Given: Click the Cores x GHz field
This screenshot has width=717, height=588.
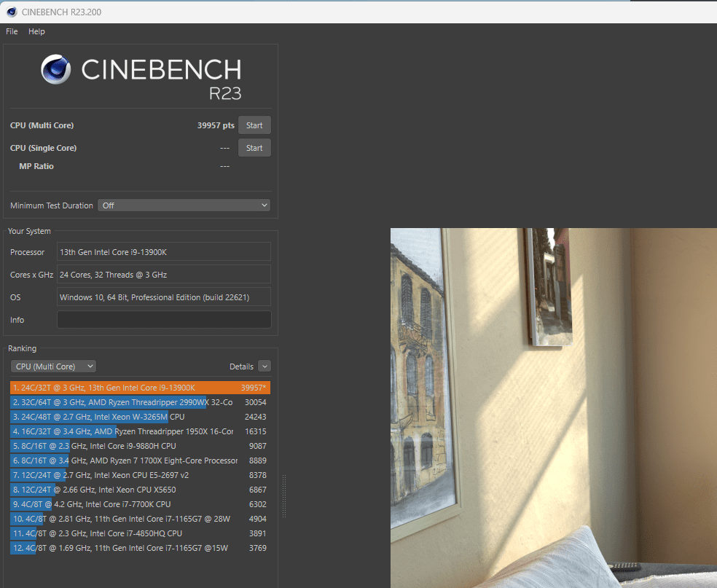Looking at the screenshot, I should point(164,275).
